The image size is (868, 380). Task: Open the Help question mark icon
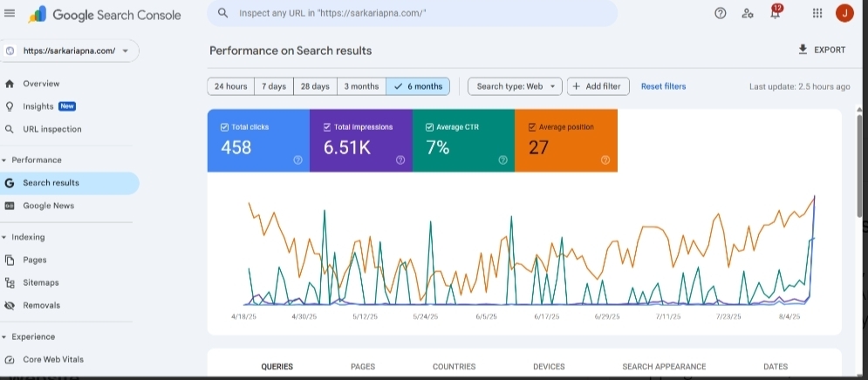(721, 13)
